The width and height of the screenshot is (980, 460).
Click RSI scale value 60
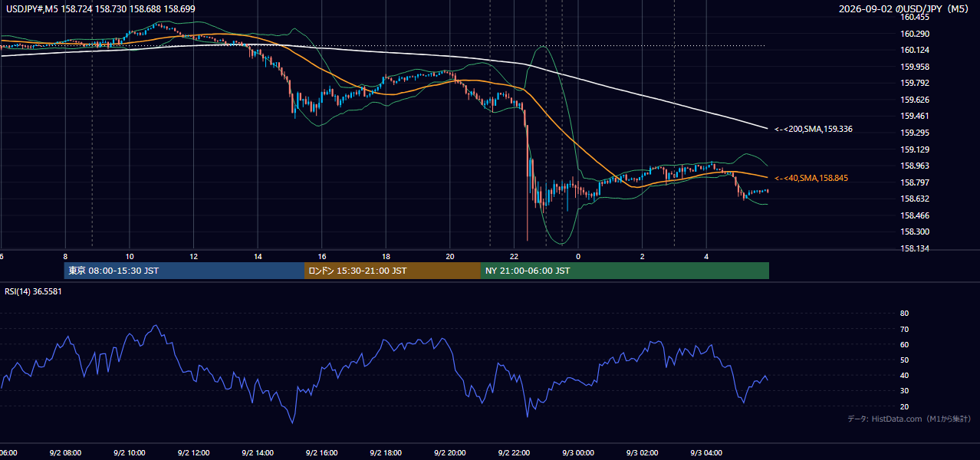pos(904,344)
